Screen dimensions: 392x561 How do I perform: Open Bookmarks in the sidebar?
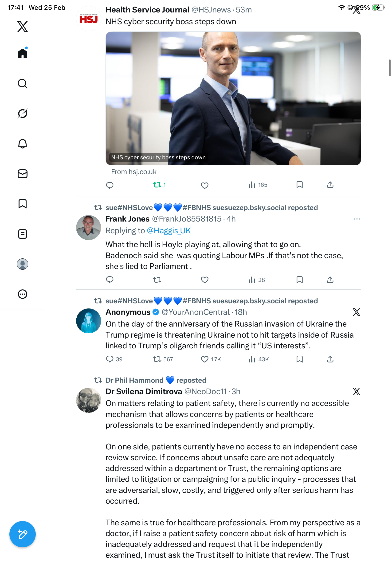point(23,204)
